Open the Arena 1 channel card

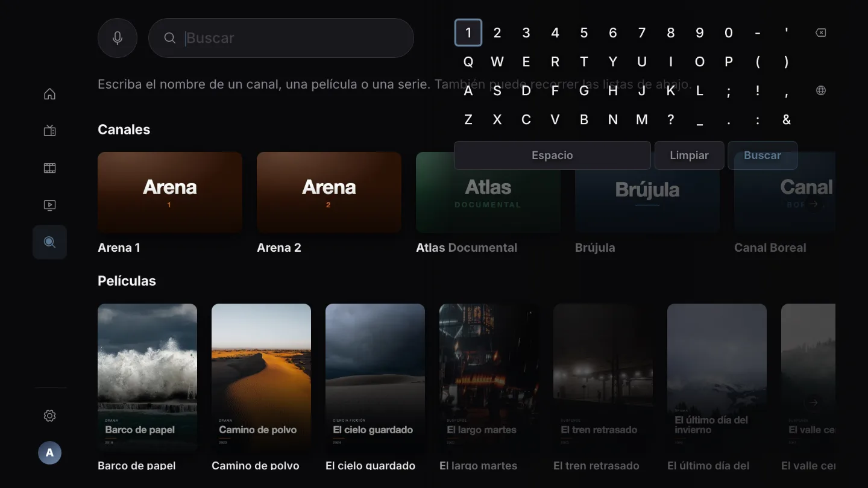pyautogui.click(x=170, y=192)
